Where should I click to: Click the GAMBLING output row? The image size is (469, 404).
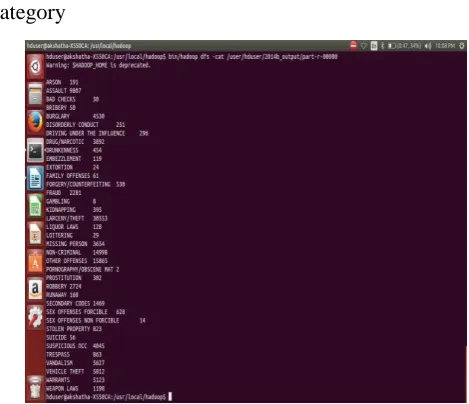(71, 201)
